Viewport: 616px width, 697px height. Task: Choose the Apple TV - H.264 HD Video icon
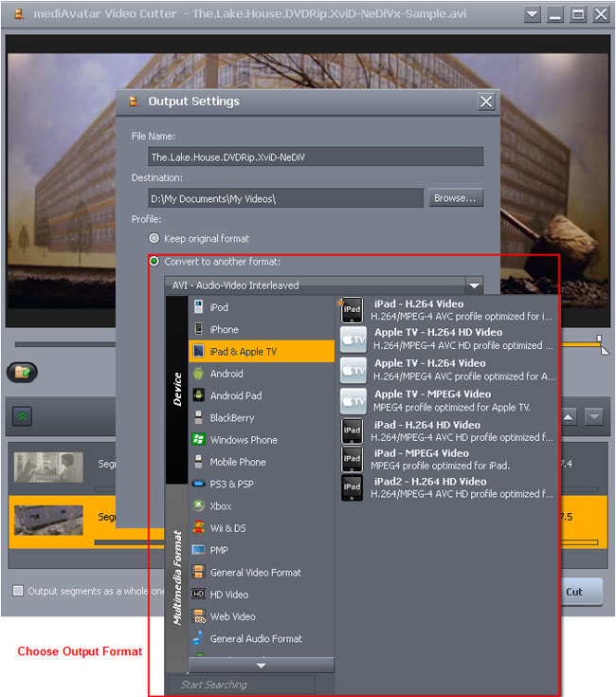(x=353, y=339)
